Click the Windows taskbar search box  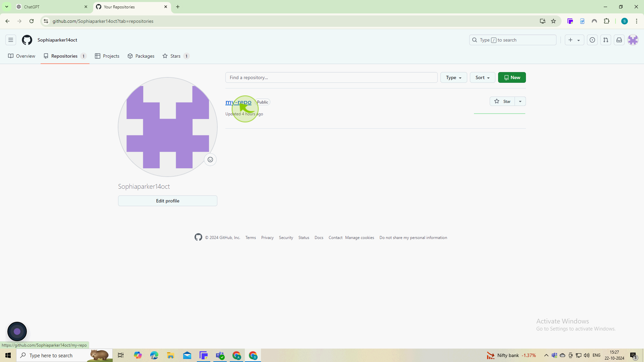pyautogui.click(x=64, y=355)
